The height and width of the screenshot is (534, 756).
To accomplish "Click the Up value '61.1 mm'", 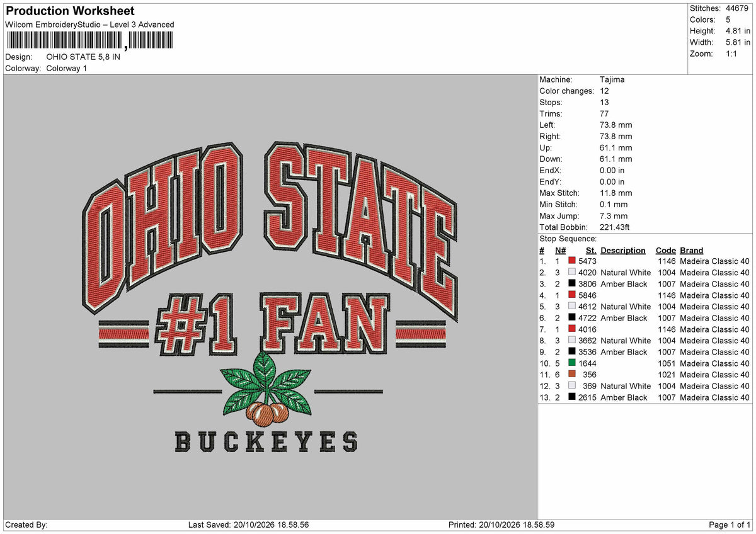I will pyautogui.click(x=616, y=148).
